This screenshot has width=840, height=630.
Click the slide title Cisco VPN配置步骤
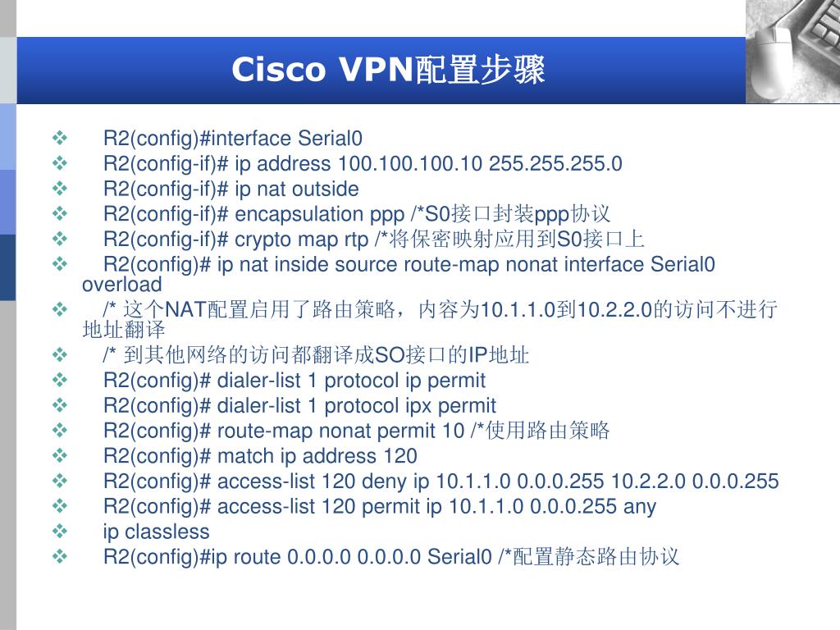coord(388,70)
